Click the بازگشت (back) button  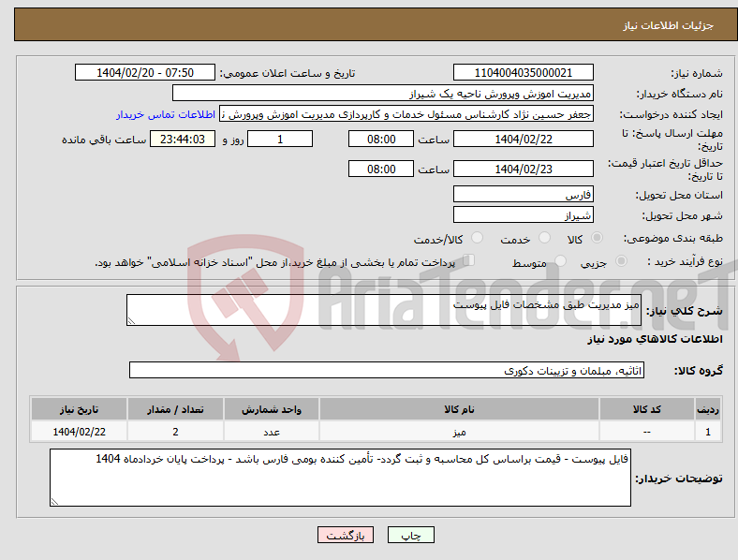346,535
